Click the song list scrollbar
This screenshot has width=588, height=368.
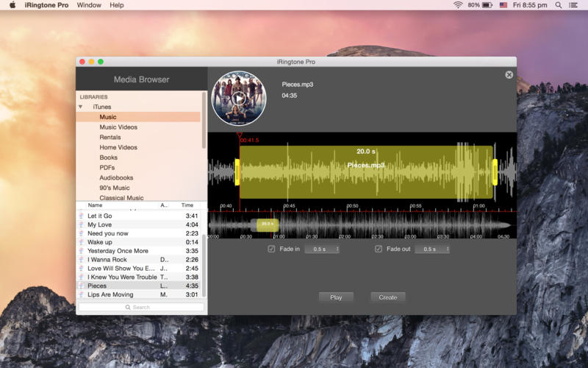pyautogui.click(x=204, y=266)
